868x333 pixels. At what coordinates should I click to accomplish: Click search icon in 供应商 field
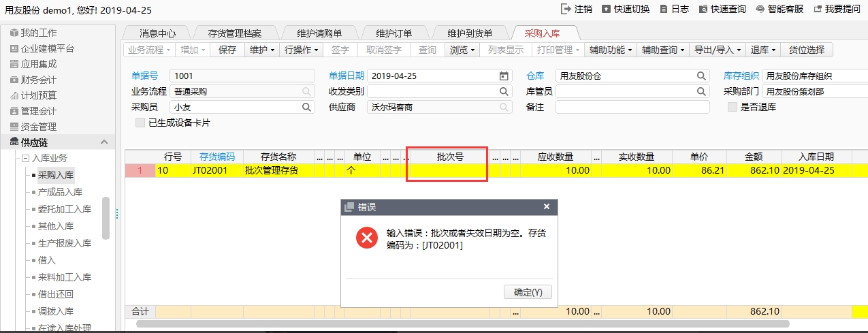(x=504, y=107)
